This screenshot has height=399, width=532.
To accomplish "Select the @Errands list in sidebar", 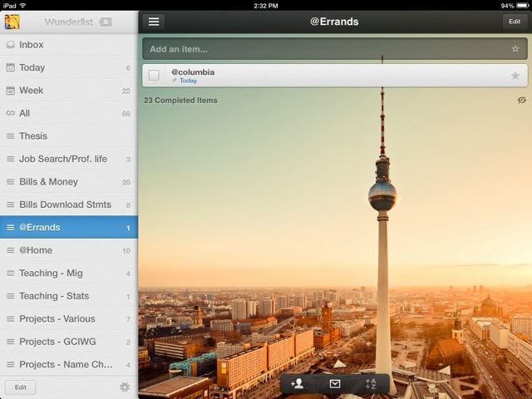I will point(69,227).
